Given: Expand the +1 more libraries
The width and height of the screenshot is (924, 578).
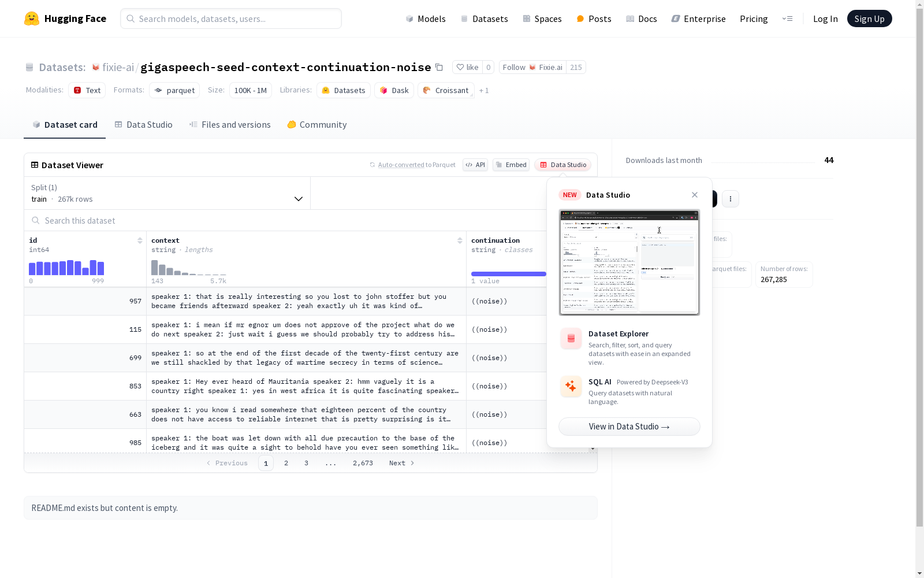Looking at the screenshot, I should (x=484, y=90).
